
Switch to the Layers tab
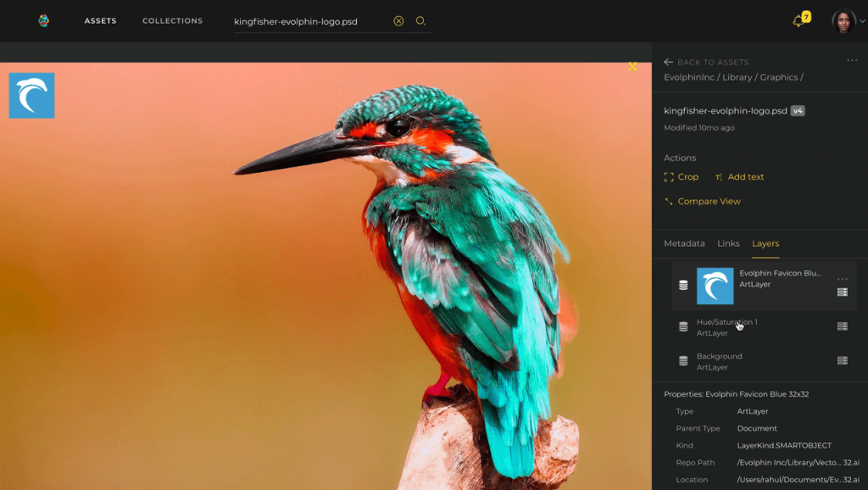(x=765, y=243)
